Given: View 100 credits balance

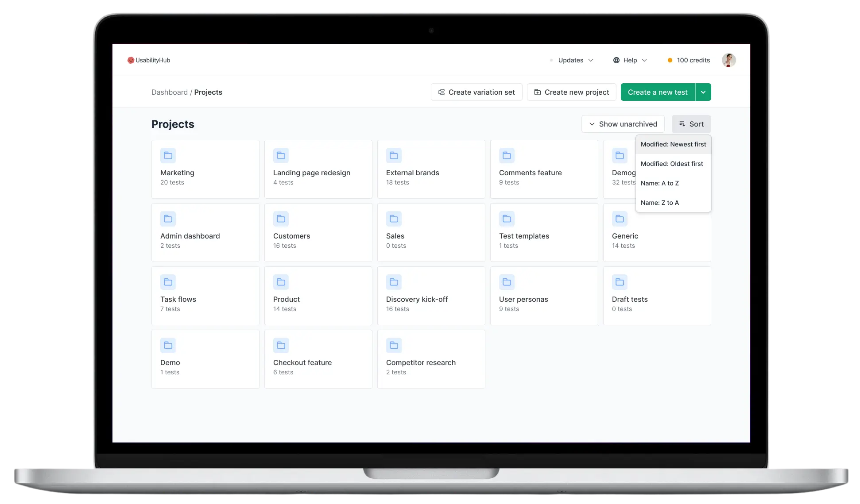Looking at the screenshot, I should click(693, 60).
